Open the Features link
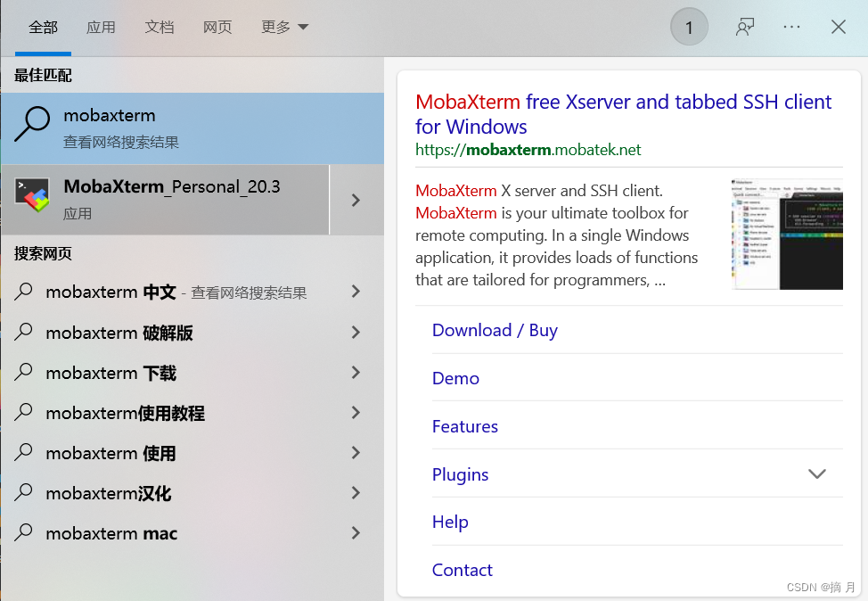Screen dimensions: 868x601 click(x=465, y=426)
